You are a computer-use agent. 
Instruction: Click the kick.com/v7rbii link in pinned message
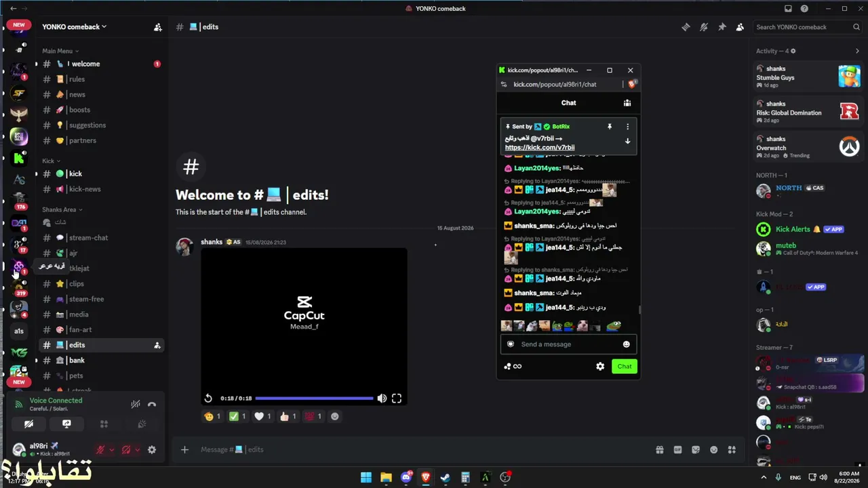540,147
